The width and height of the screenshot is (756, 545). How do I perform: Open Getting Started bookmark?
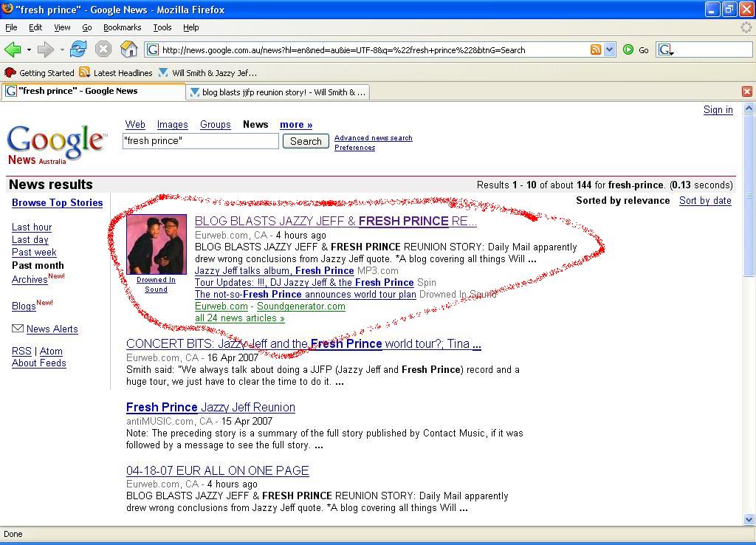pyautogui.click(x=39, y=73)
